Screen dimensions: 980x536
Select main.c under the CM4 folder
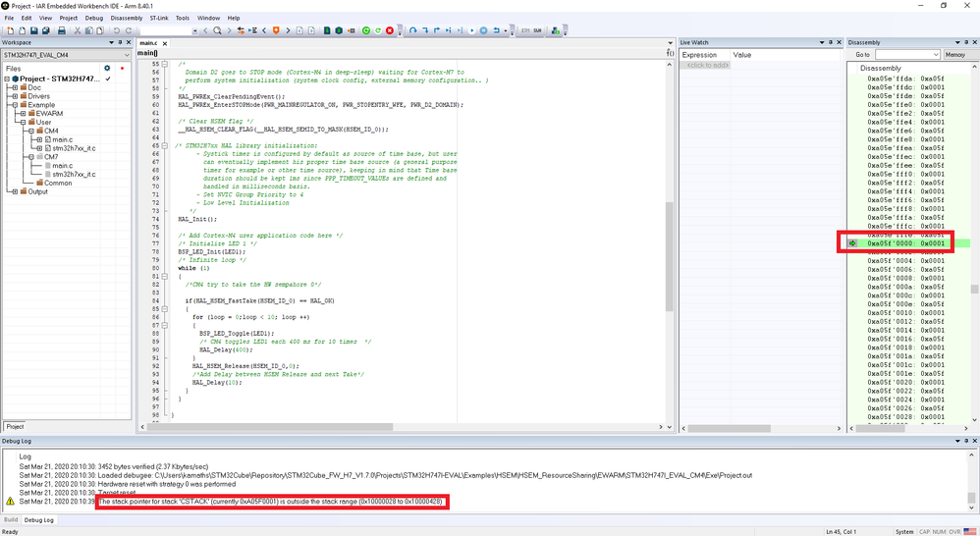[63, 139]
